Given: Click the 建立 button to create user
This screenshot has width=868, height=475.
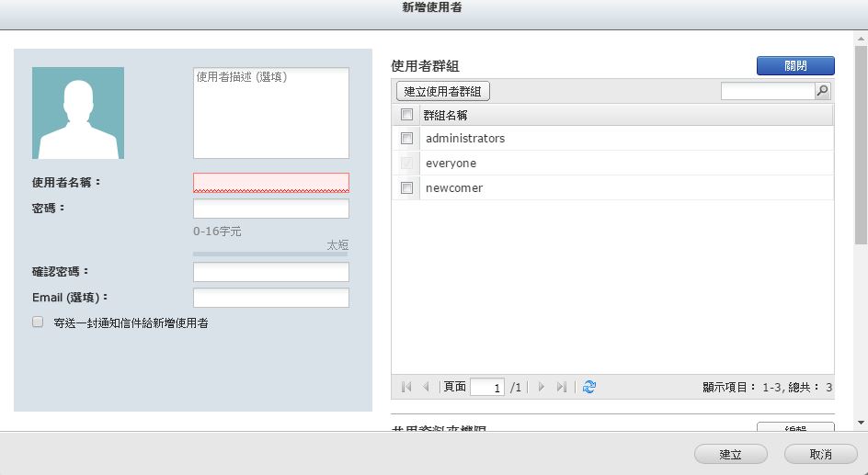Looking at the screenshot, I should (x=730, y=454).
